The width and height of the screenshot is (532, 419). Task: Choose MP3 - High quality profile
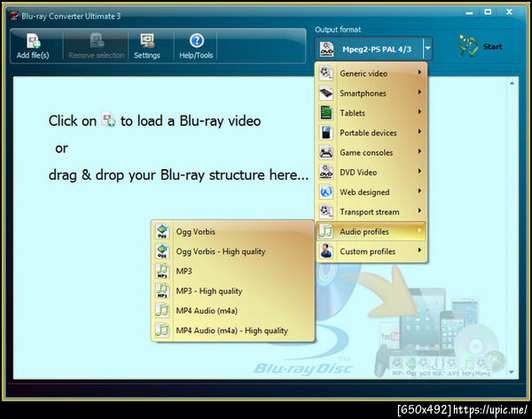232,291
